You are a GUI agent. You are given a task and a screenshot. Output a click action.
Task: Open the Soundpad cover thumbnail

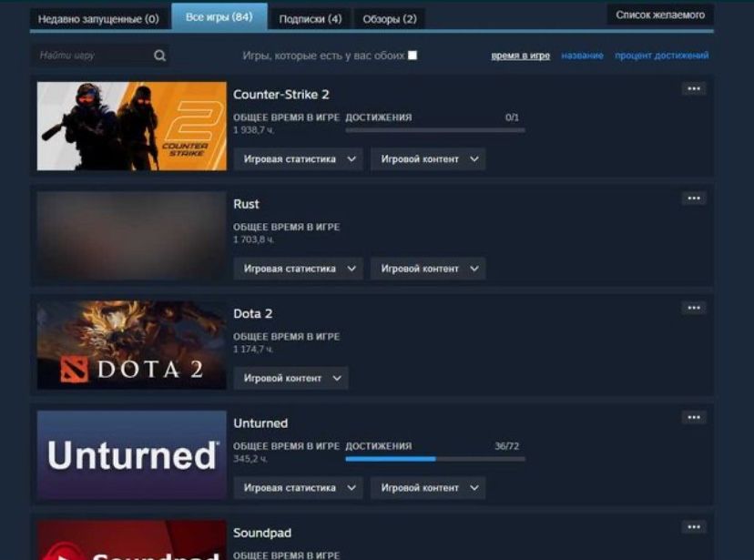pos(132,540)
